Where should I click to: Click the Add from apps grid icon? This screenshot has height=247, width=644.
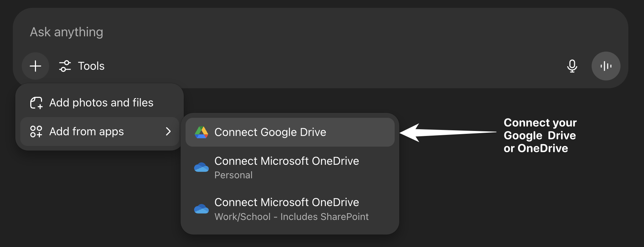pyautogui.click(x=36, y=131)
